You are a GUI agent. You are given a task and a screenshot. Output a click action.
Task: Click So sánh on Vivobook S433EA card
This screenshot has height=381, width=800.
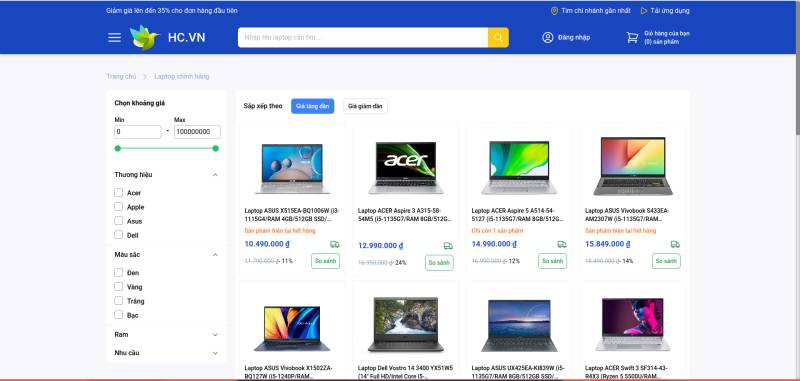(x=666, y=261)
